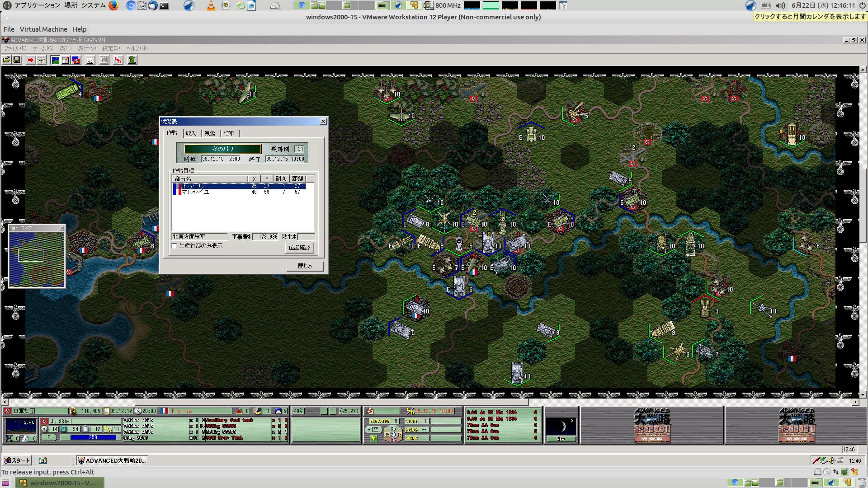Click the Start (スタート) button
The height and width of the screenshot is (488, 868).
pos(17,460)
